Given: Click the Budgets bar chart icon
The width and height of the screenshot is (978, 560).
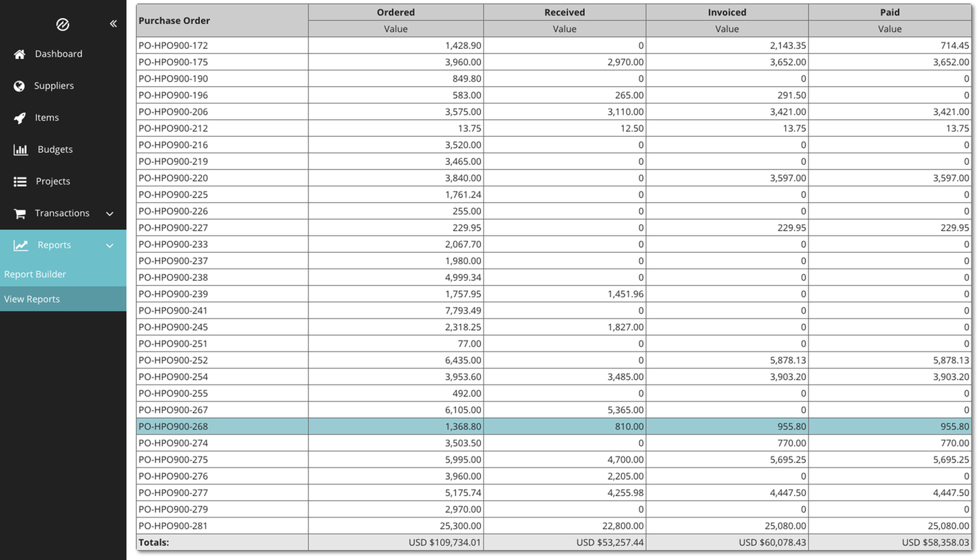Looking at the screenshot, I should click(21, 149).
